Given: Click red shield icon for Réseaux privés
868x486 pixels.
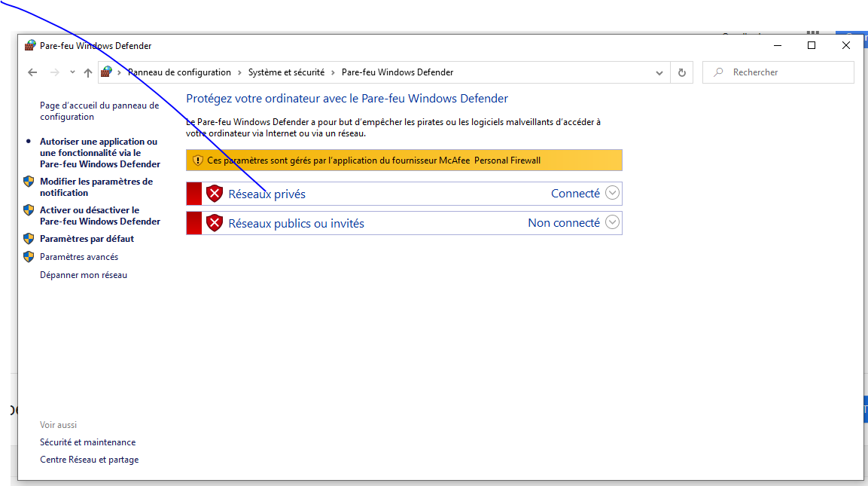Looking at the screenshot, I should pyautogui.click(x=215, y=194).
